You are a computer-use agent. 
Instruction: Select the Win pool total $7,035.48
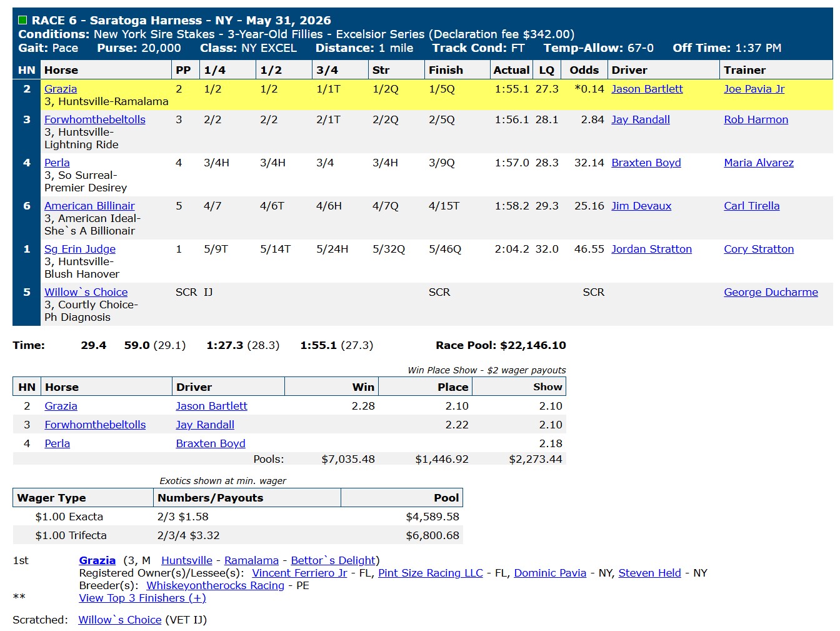(x=348, y=459)
